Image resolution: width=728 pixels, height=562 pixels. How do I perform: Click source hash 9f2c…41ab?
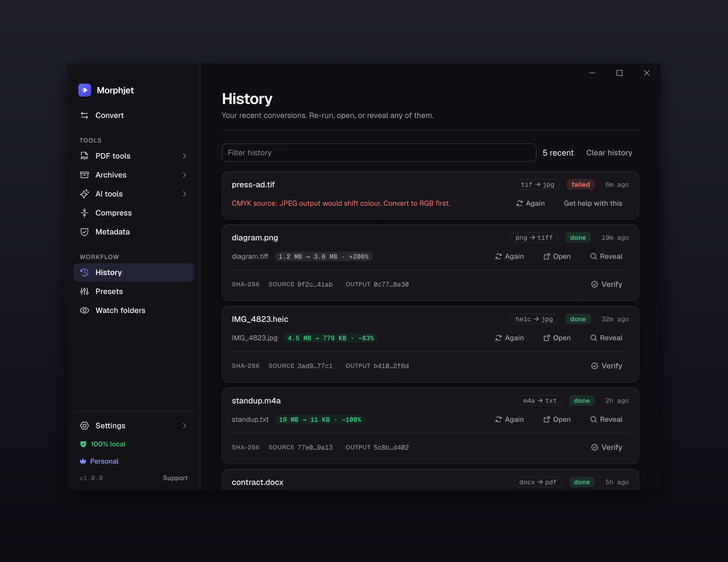point(315,284)
